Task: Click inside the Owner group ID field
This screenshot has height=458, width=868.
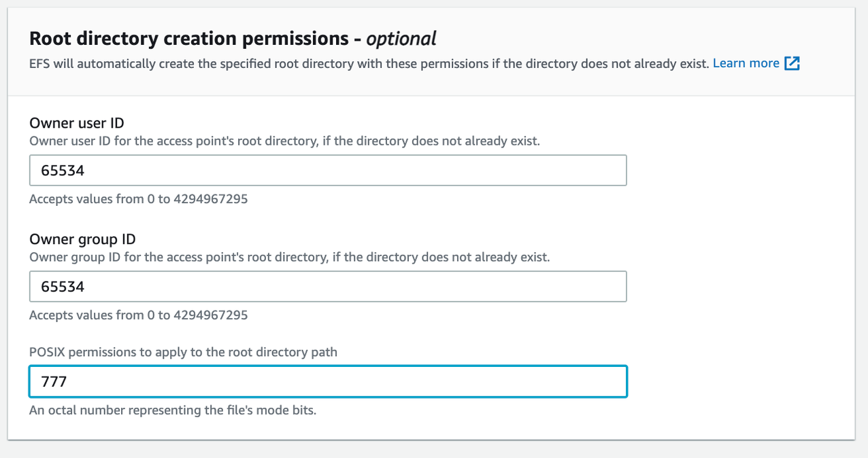Action: pos(327,286)
